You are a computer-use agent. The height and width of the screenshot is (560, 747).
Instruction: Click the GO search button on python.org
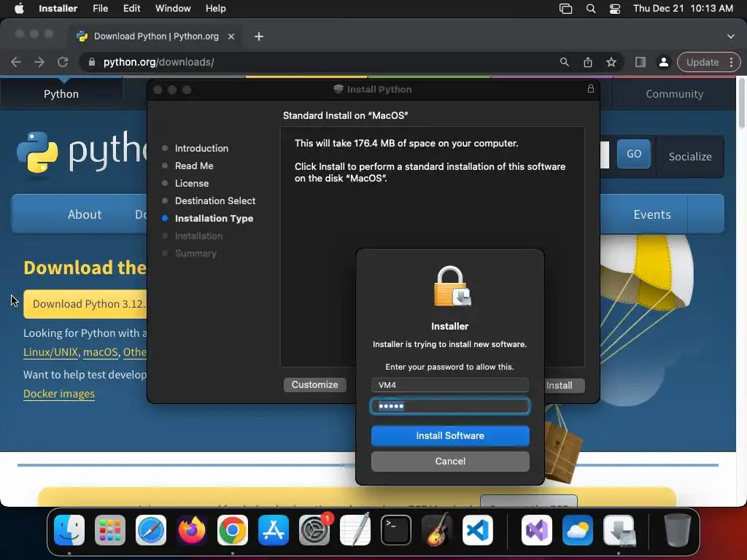634,154
